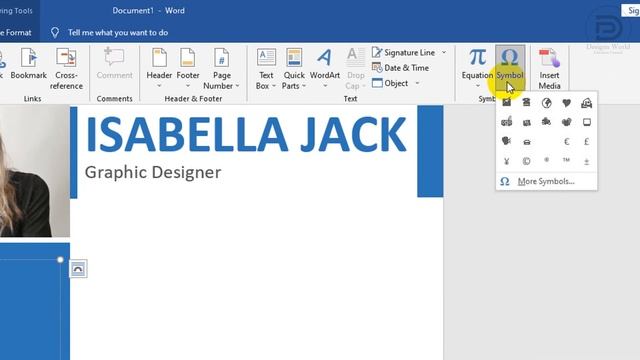Expand the Quick Parts menu
The image size is (640, 360).
(x=294, y=69)
